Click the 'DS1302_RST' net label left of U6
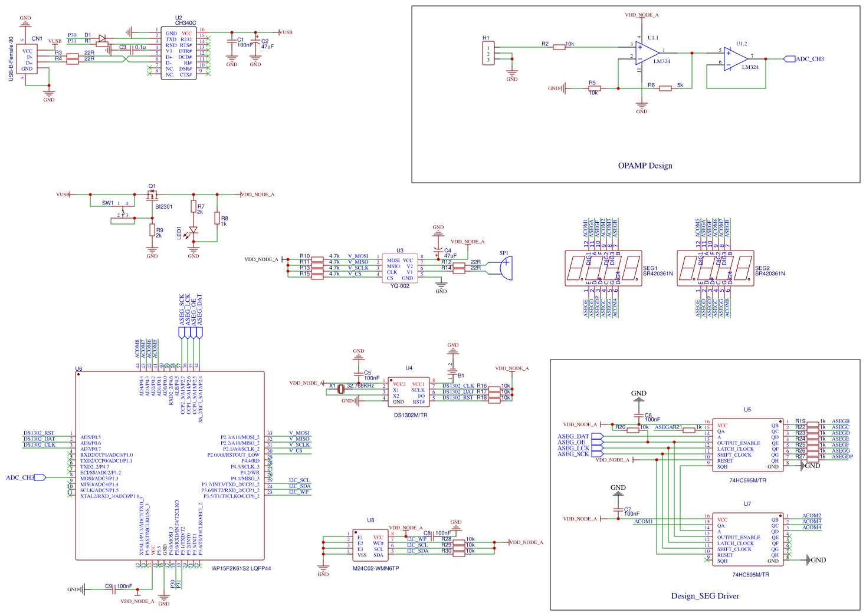 (39, 433)
